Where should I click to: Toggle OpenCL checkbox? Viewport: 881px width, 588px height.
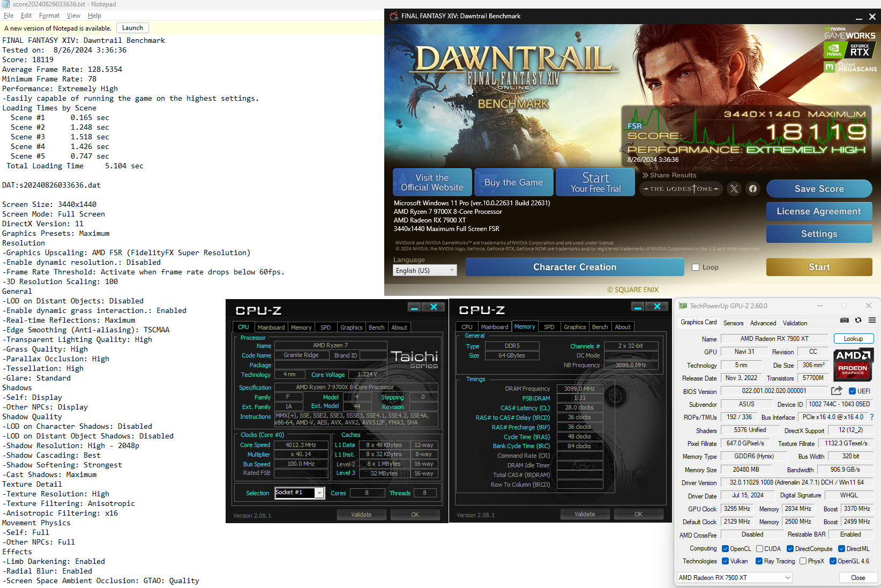click(725, 548)
